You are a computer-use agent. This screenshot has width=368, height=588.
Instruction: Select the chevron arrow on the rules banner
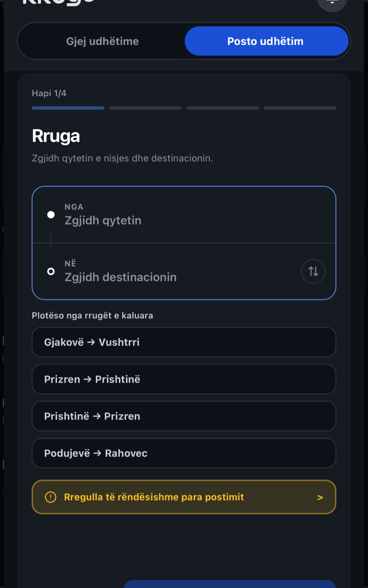pos(320,497)
